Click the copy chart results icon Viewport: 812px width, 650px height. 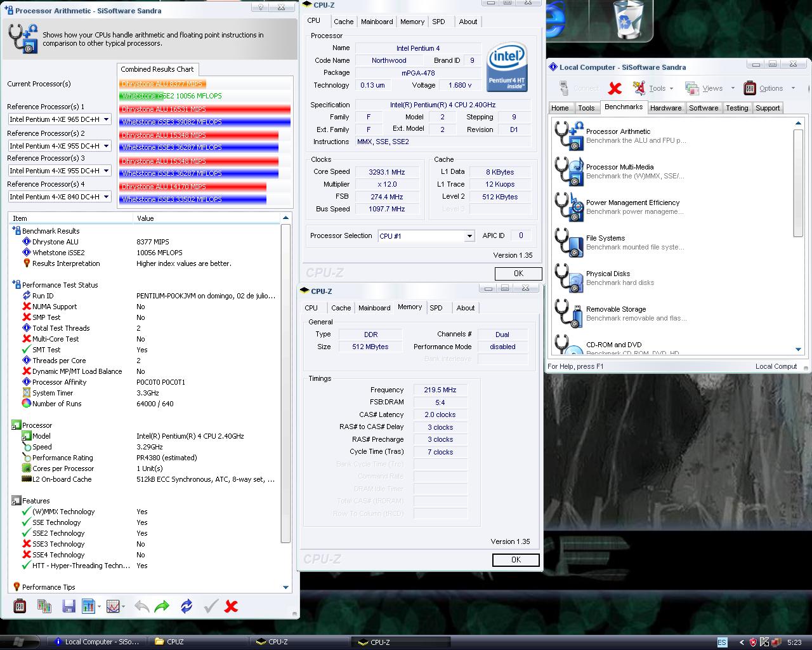(44, 606)
